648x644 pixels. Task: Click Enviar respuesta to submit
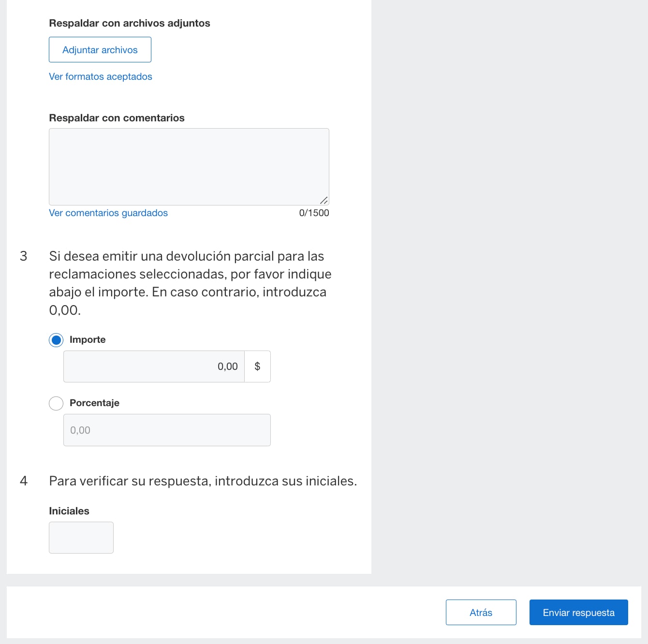point(578,612)
